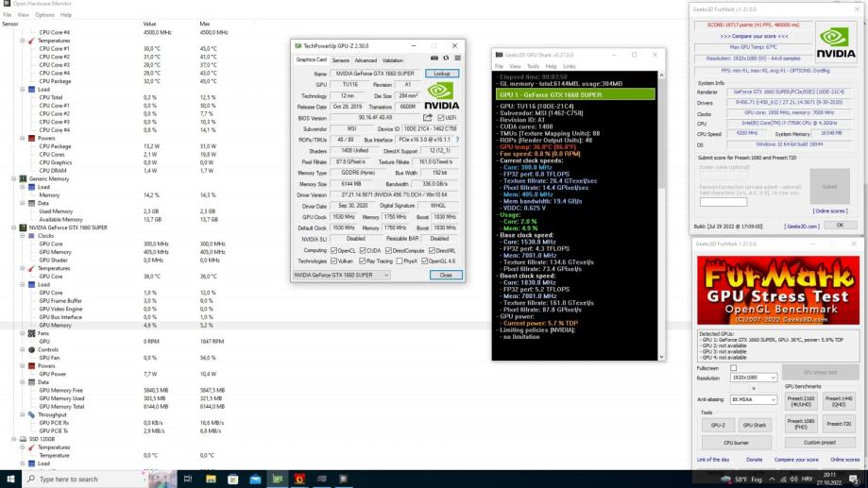Open Microsoft Store from the taskbar
This screenshot has width=868, height=488.
(233, 480)
